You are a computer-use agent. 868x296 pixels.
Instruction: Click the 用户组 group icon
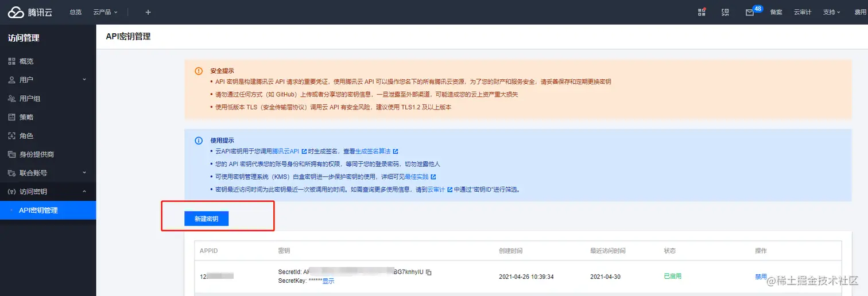[x=11, y=99]
